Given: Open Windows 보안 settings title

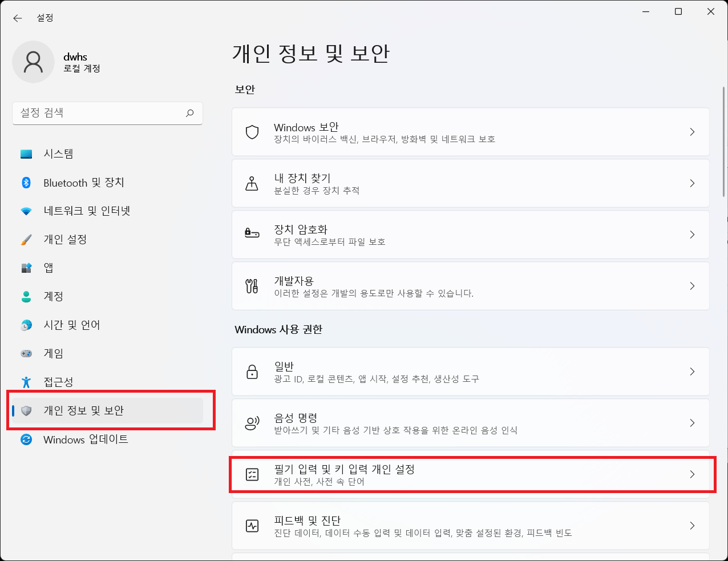Looking at the screenshot, I should click(x=306, y=127).
